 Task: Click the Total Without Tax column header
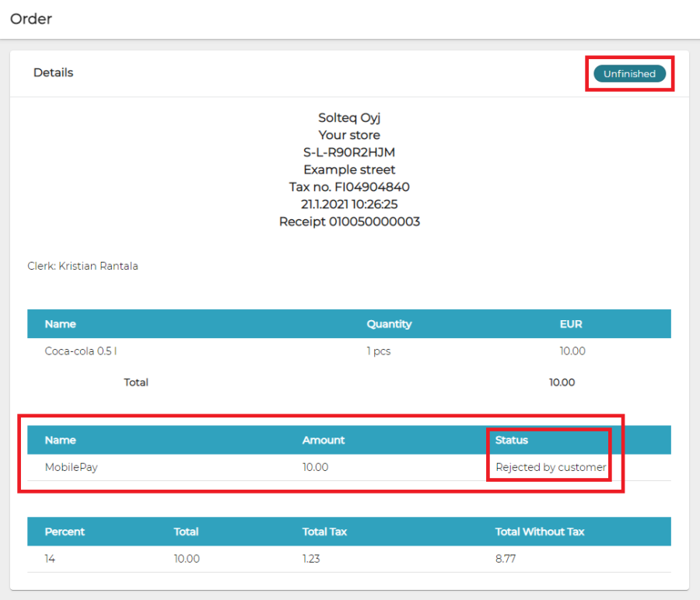(540, 532)
